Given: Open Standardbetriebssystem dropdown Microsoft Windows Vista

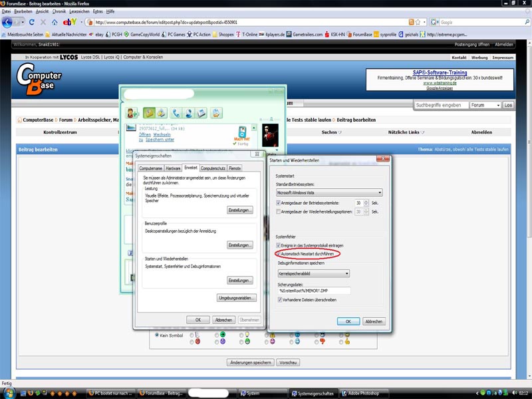Looking at the screenshot, I should (x=329, y=193).
